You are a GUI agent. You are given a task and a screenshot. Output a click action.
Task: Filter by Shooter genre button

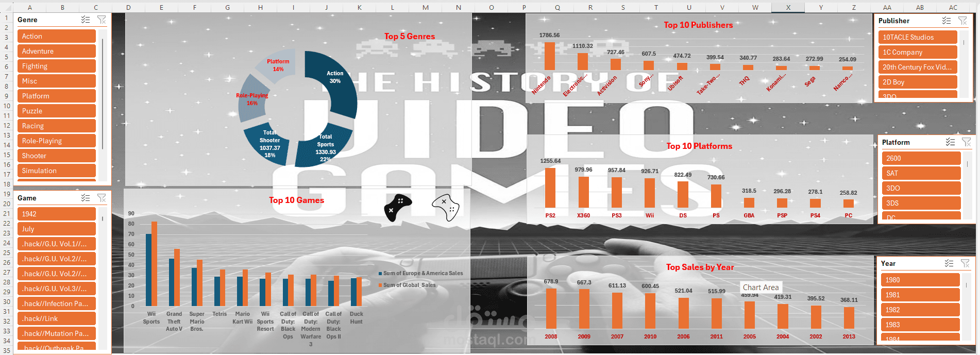tap(57, 156)
